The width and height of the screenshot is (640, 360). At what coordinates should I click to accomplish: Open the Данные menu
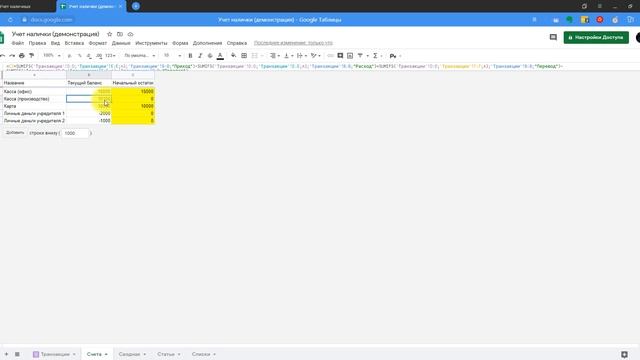click(121, 43)
